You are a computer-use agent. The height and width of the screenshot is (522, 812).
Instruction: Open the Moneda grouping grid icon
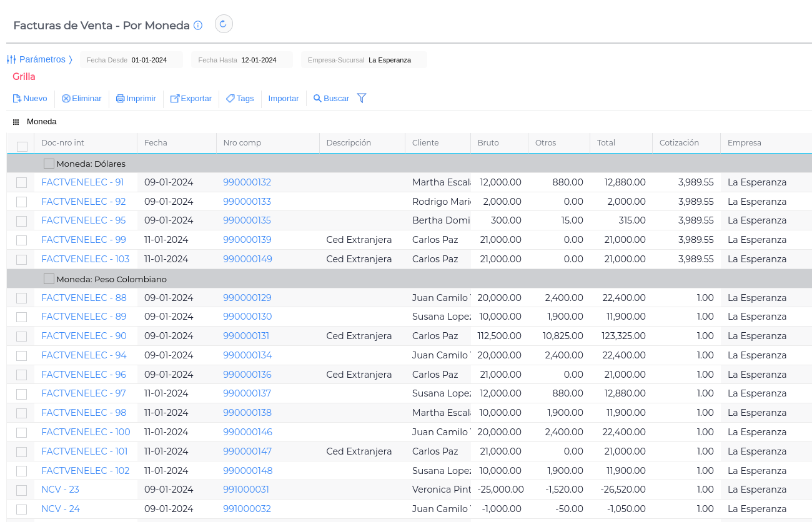(x=16, y=122)
